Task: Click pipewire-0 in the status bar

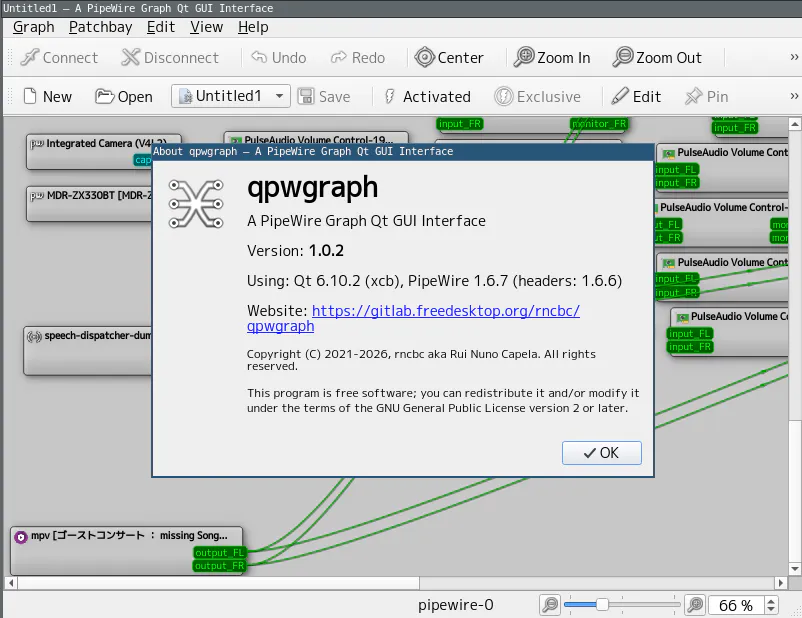Action: click(x=456, y=605)
